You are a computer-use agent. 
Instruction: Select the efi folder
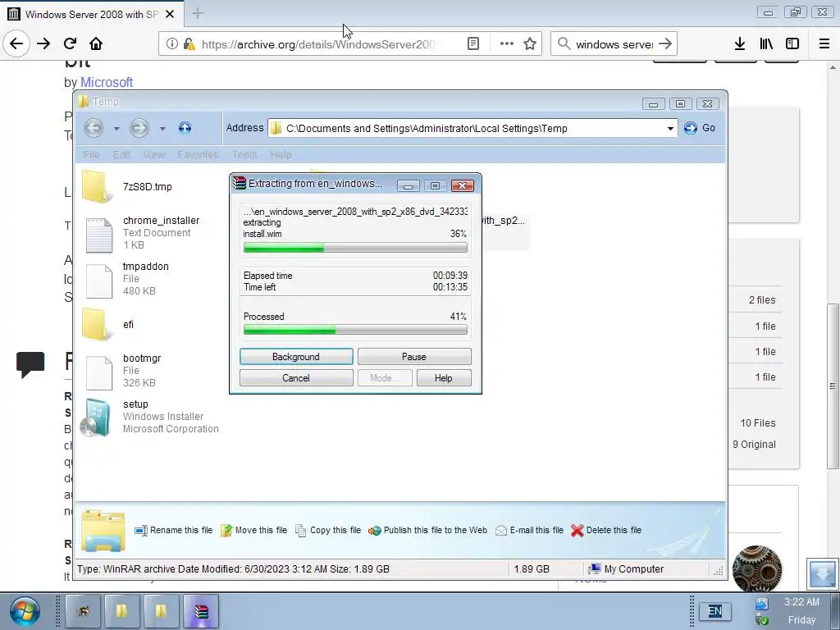tap(107, 325)
